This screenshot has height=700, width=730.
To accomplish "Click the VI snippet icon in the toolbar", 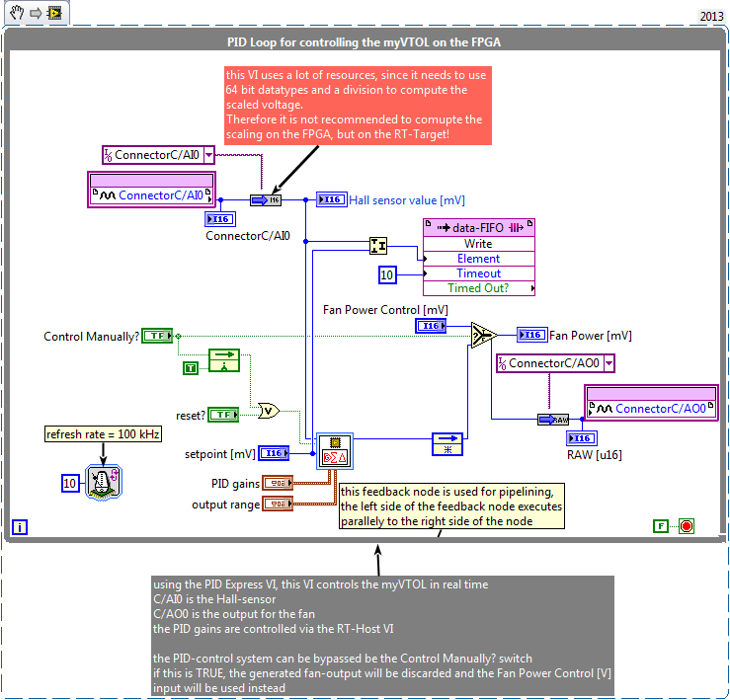I will (54, 13).
